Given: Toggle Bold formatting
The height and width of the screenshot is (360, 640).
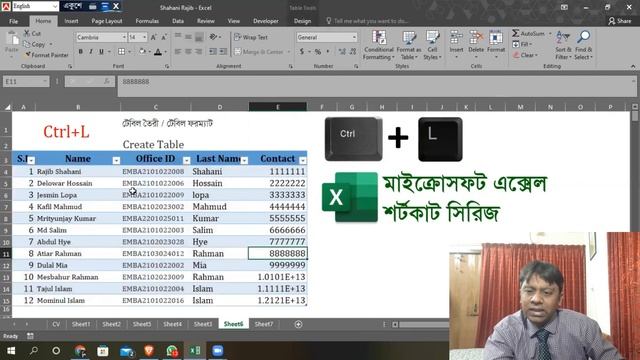Looking at the screenshot, I should (x=80, y=51).
